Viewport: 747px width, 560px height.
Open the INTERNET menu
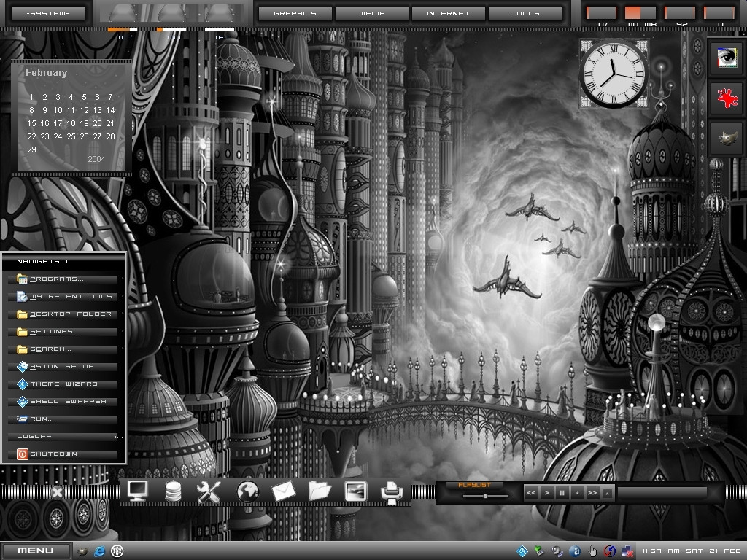coord(448,13)
